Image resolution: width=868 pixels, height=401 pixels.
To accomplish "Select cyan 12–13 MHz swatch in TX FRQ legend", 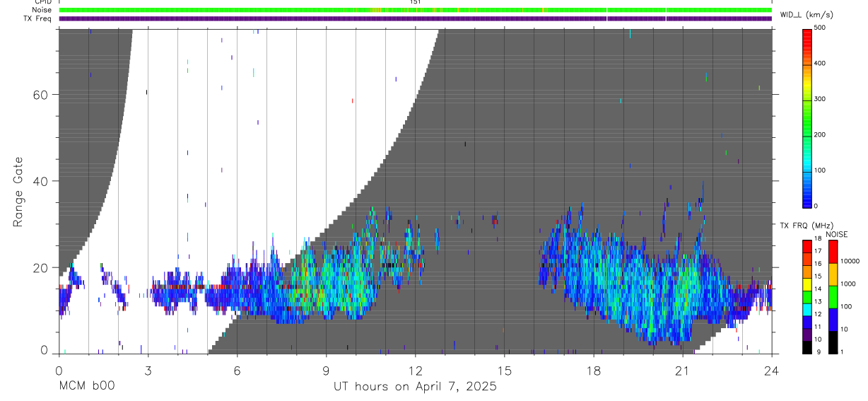I will point(808,309).
